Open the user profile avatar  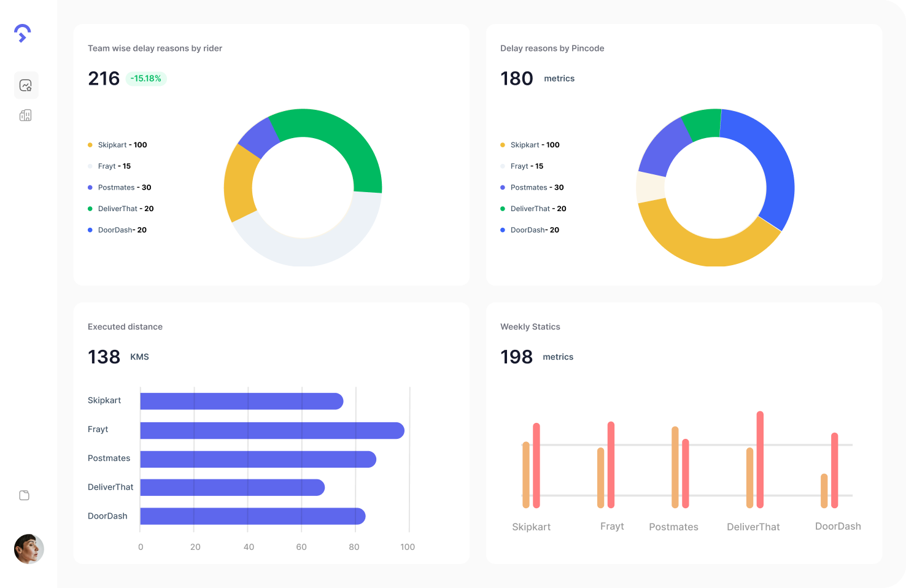29,549
